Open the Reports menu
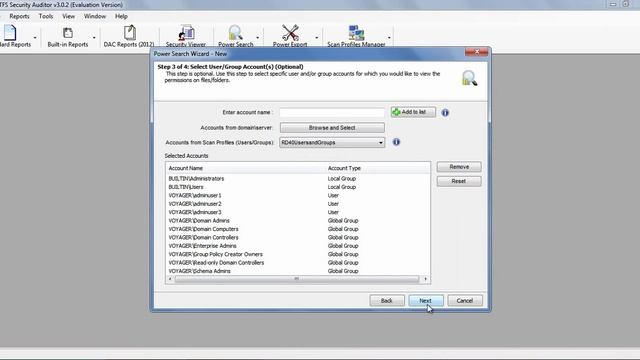This screenshot has height=360, width=640. coord(19,16)
